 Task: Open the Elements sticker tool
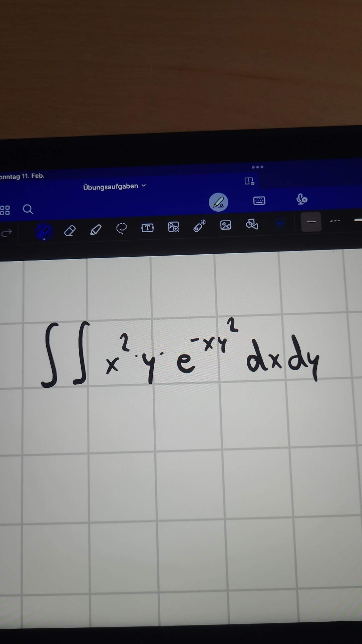tap(173, 227)
